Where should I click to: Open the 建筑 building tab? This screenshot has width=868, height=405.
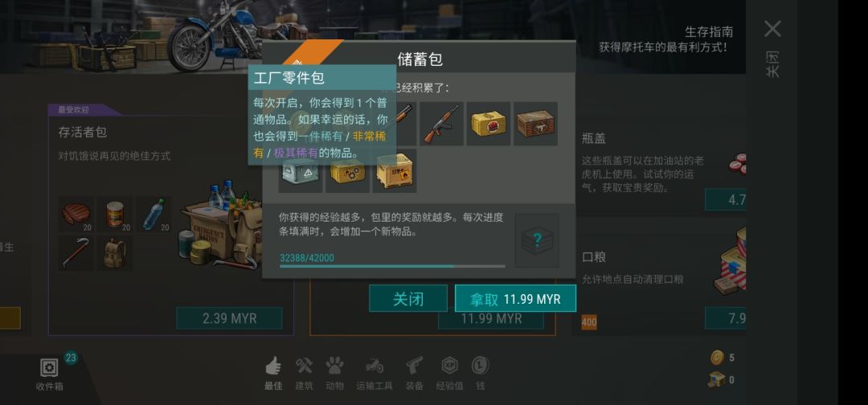[304, 374]
